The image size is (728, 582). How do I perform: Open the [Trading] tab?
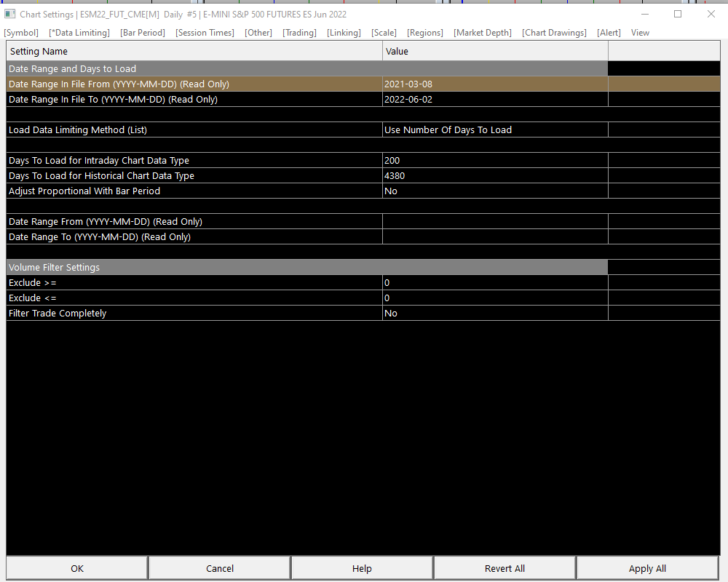[x=299, y=33]
